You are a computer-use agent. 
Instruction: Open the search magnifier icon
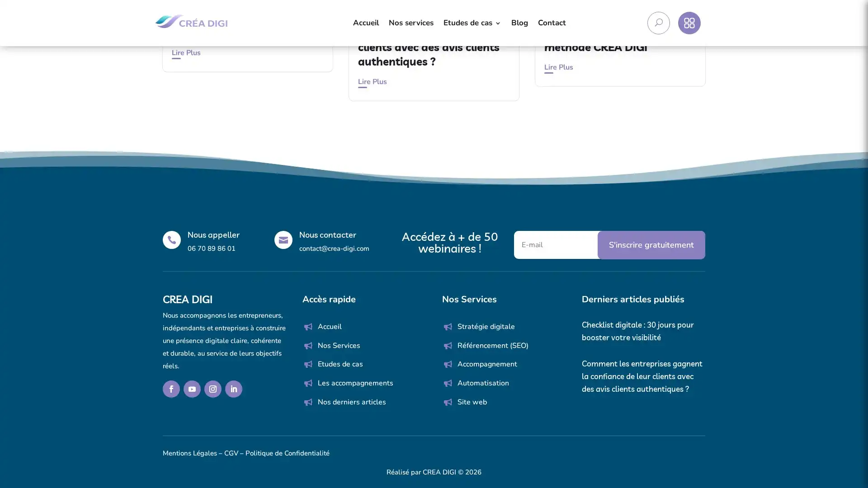658,23
